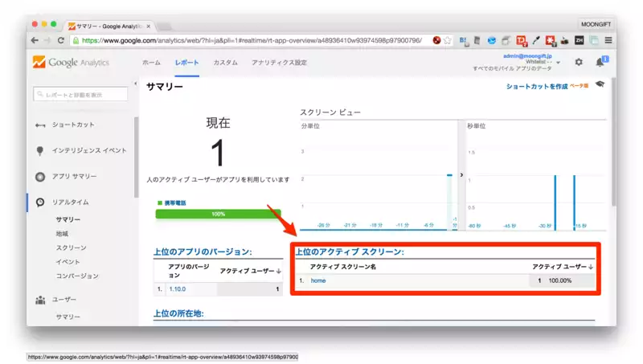Click the red blocker icon in address bar
Image resolution: width=643 pixels, height=364 pixels.
coord(436,40)
